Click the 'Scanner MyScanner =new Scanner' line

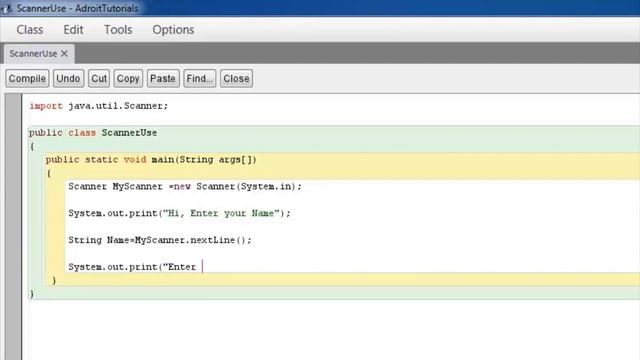185,187
